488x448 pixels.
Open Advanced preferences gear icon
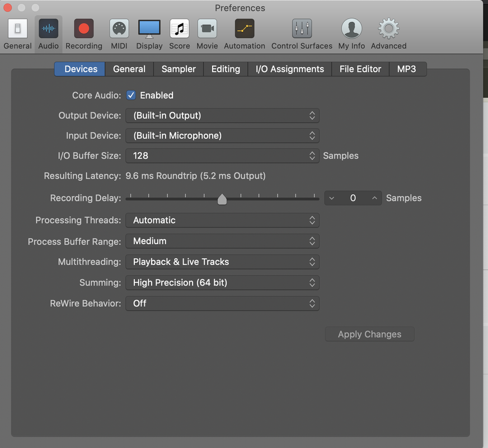coord(389,29)
